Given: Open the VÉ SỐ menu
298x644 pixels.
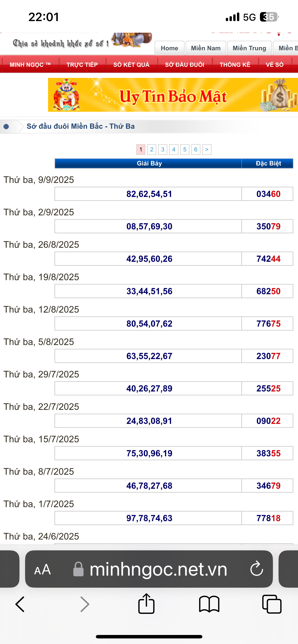Looking at the screenshot, I should (x=275, y=65).
